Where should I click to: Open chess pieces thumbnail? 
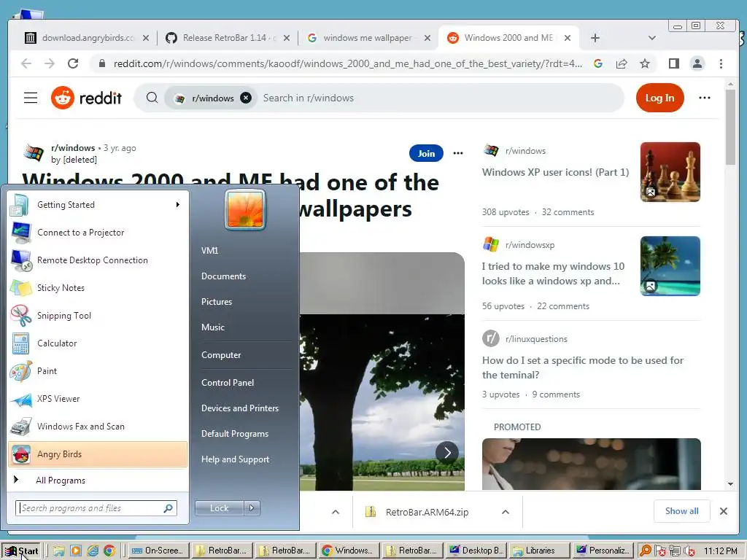tap(670, 172)
